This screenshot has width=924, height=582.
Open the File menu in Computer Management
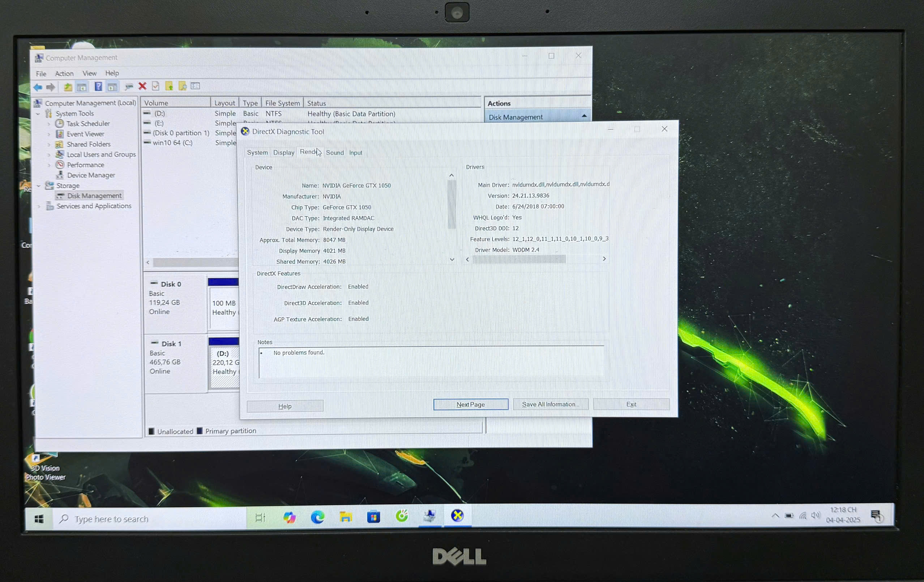pyautogui.click(x=41, y=74)
